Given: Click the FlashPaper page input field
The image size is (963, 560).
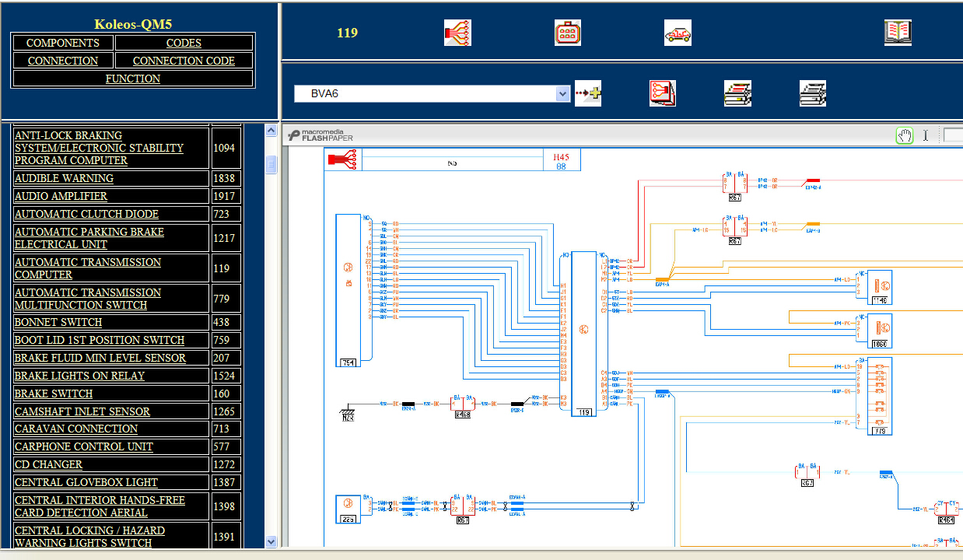Looking at the screenshot, I should [x=953, y=135].
